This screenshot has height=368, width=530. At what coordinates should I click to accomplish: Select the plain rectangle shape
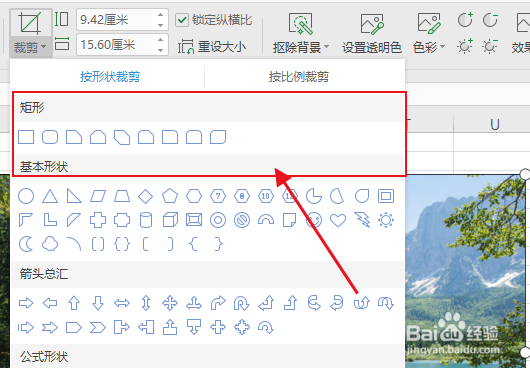click(26, 137)
